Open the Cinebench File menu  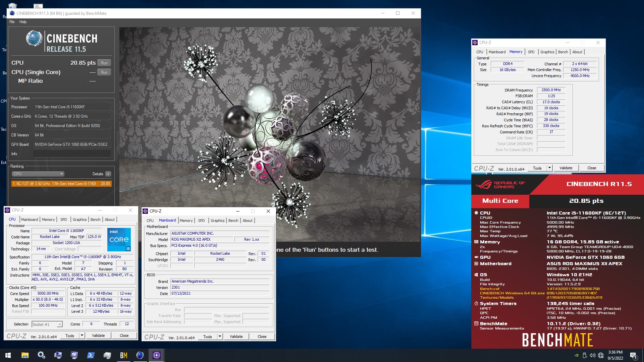coord(12,22)
